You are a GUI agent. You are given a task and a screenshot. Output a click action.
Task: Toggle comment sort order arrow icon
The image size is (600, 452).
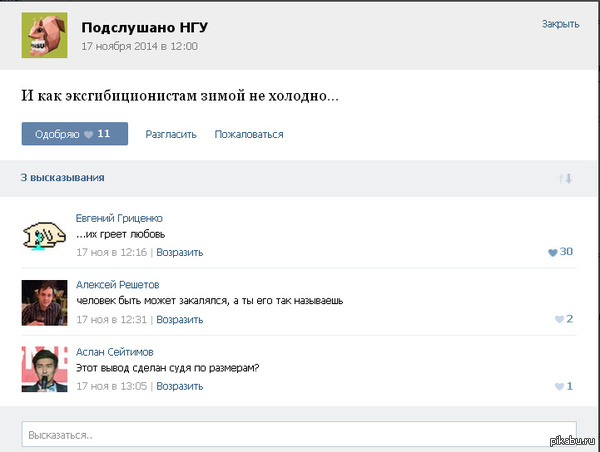click(x=565, y=178)
